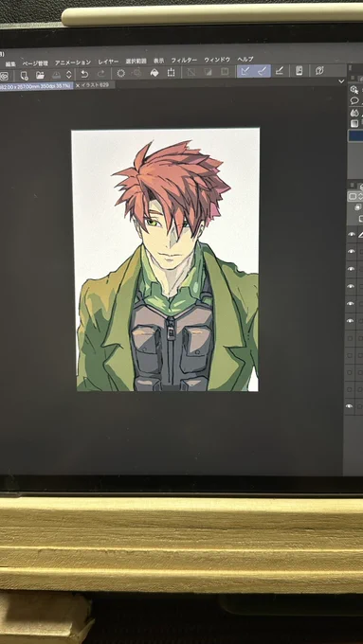Toggle Snap to Grid
363x644 pixels.
coord(280,71)
